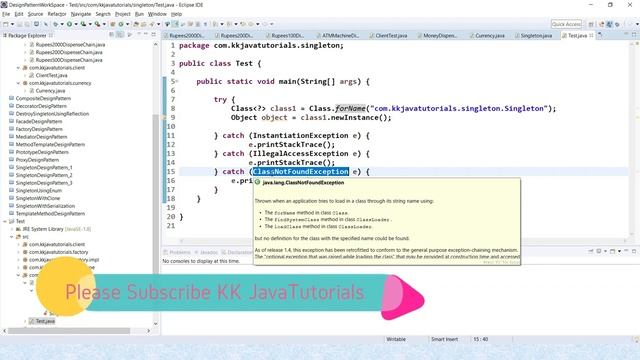Close the Test.java editor tab
Viewport: 640px width, 360px height.
pos(591,36)
